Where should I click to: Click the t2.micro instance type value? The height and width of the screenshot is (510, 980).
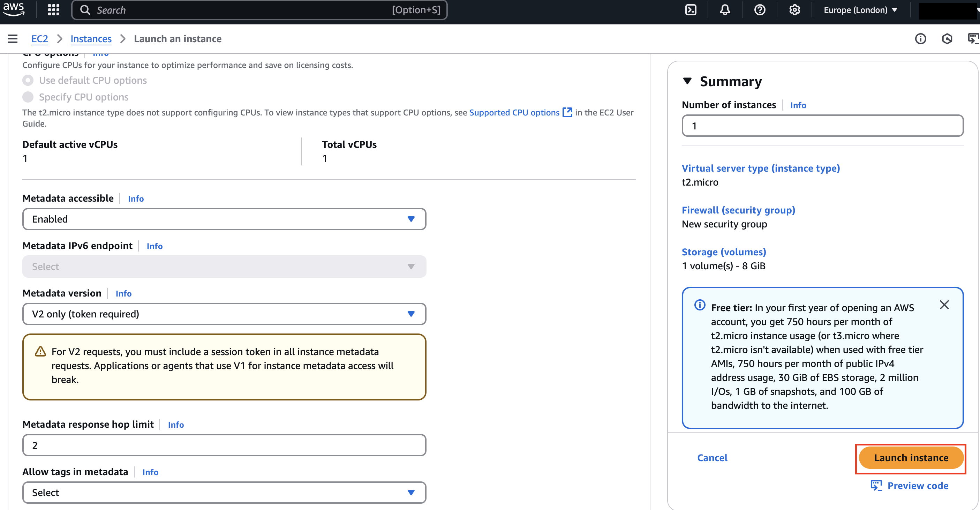(x=700, y=182)
